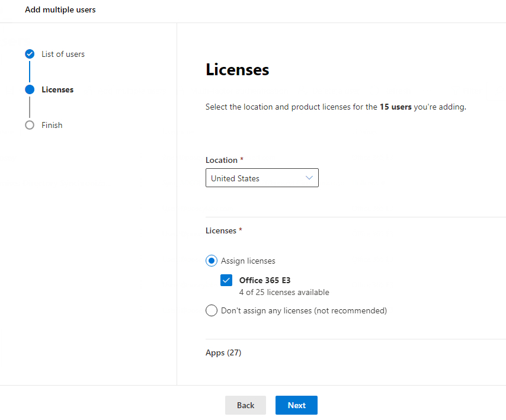Choose Don't assign any licenses option
Viewport: 506px width, 420px height.
coord(212,310)
